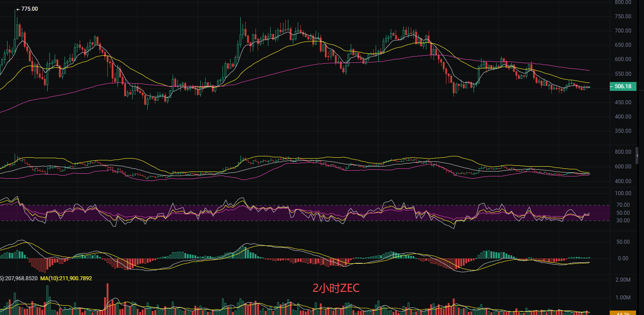Click the 775.00 high price label

tap(29, 9)
